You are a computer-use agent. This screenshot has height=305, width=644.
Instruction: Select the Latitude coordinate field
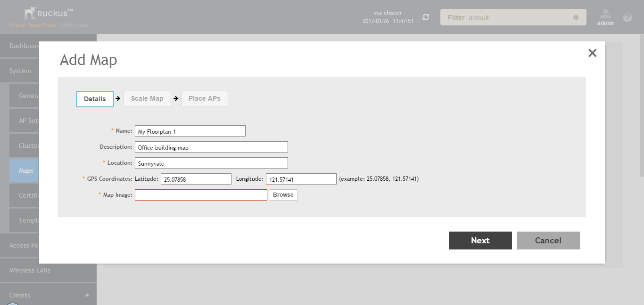196,179
